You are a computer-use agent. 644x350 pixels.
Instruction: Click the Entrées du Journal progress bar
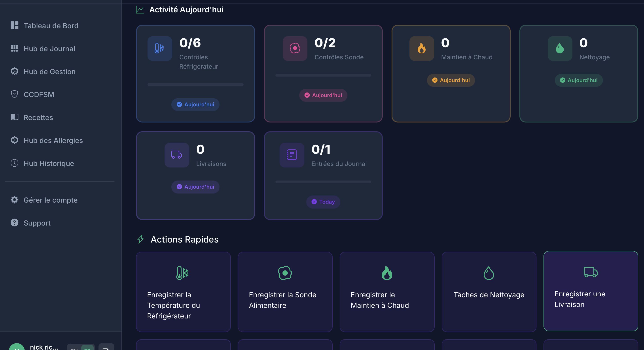[323, 182]
